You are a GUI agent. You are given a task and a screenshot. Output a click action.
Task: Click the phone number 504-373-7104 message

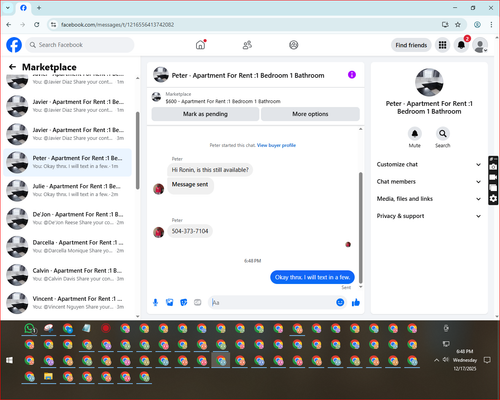[x=190, y=231]
